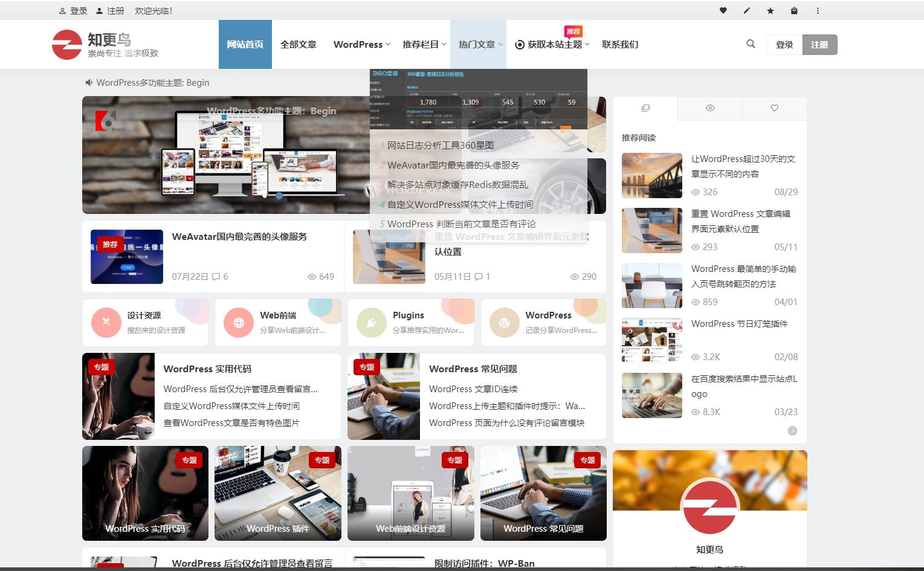The height and width of the screenshot is (571, 924).
Task: Click the 知更鸟 logo in the header
Action: pyautogui.click(x=105, y=45)
